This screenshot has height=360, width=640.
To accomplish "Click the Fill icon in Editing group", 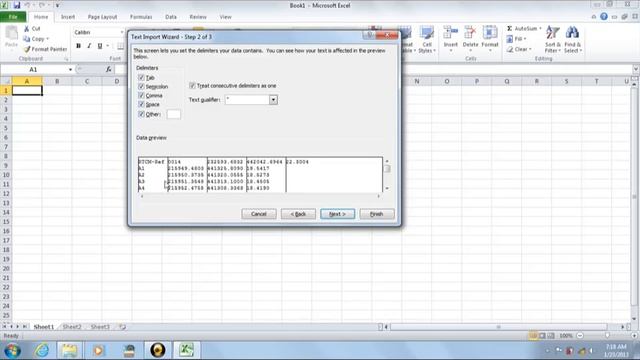I will coord(509,39).
